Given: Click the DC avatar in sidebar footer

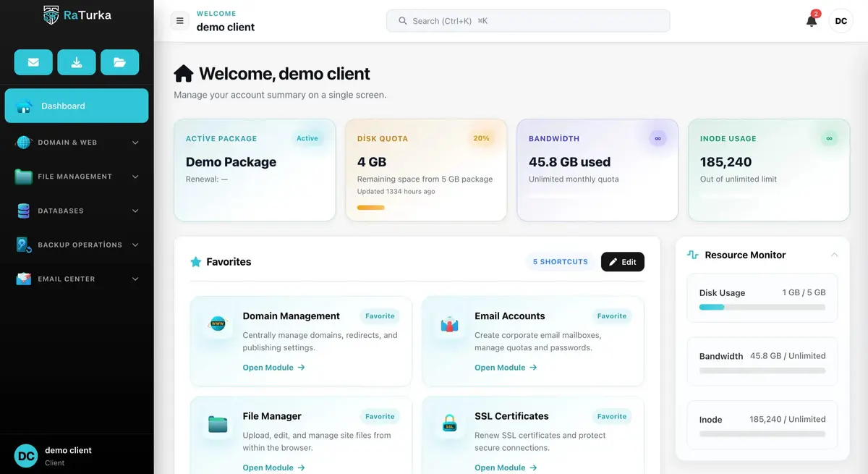Looking at the screenshot, I should pyautogui.click(x=26, y=456).
